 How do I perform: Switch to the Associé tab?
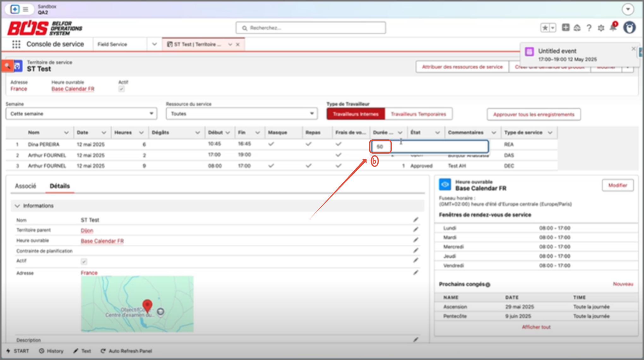(x=26, y=186)
